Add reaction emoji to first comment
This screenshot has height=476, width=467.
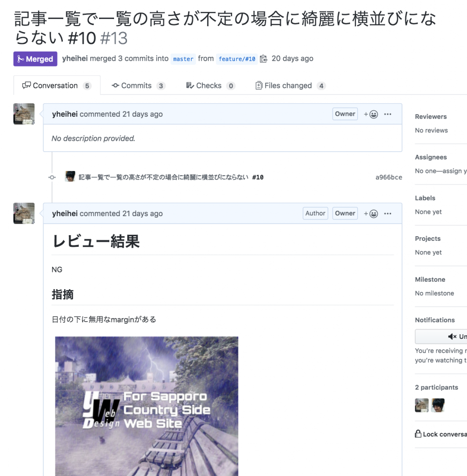(371, 114)
